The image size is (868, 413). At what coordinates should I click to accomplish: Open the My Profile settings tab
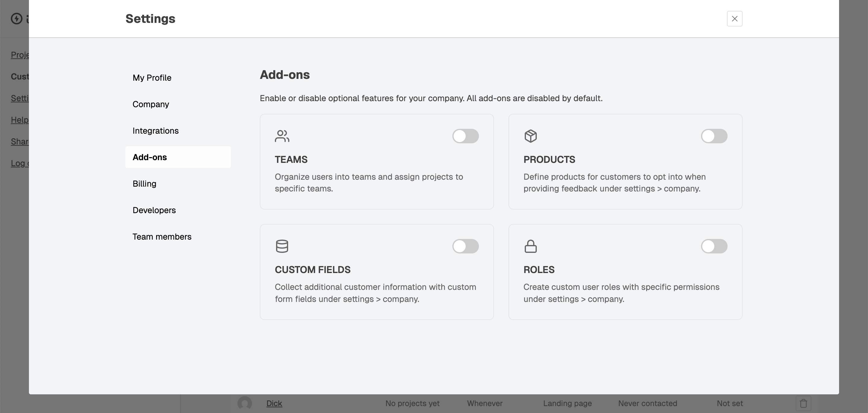click(152, 78)
